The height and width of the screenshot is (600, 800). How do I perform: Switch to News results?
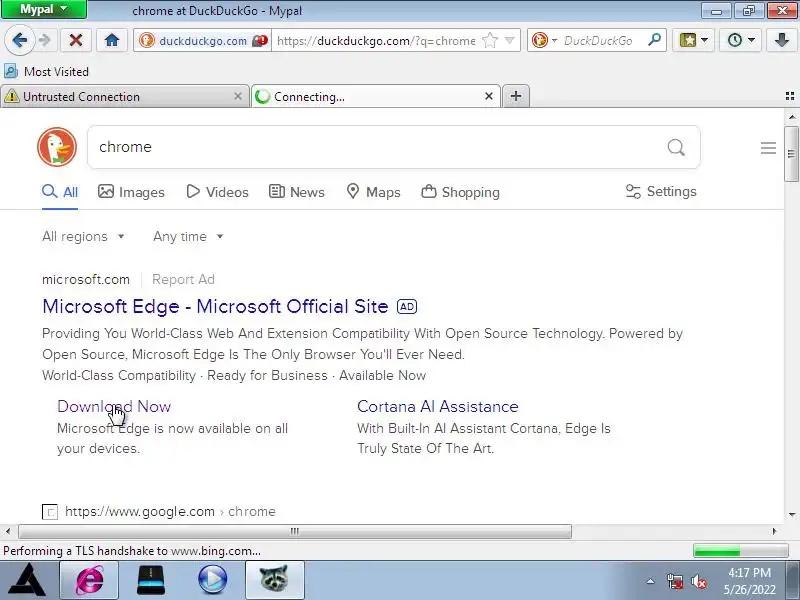tap(296, 192)
